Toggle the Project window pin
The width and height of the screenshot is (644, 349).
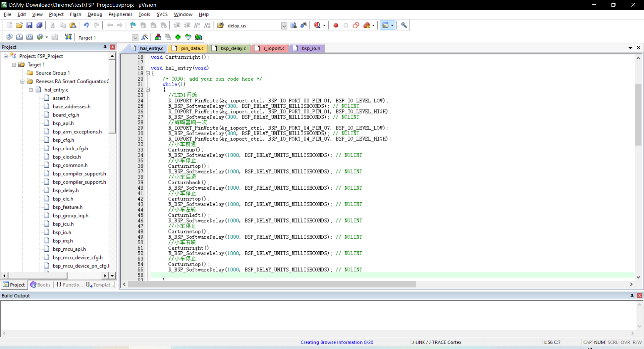point(105,47)
